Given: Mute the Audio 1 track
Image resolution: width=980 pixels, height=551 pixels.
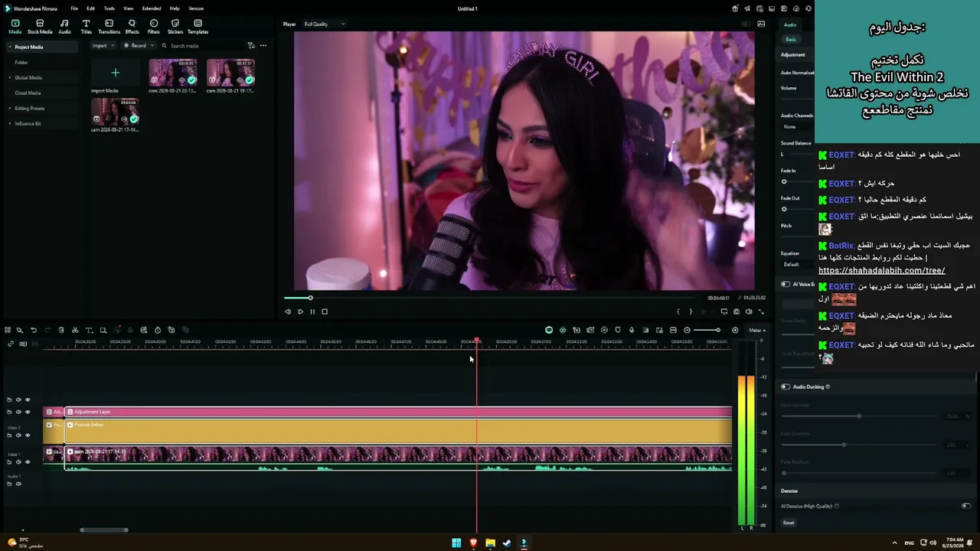Looking at the screenshot, I should (18, 484).
